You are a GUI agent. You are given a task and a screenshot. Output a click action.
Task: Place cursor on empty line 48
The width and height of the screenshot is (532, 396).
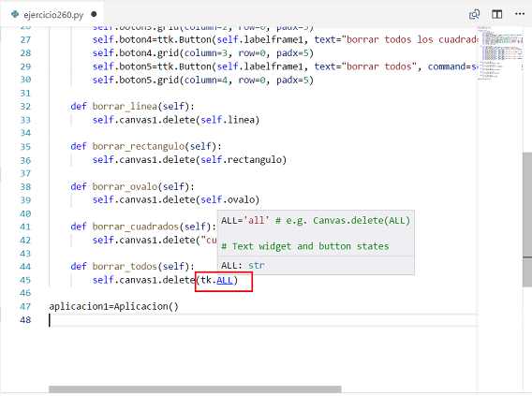click(263, 320)
